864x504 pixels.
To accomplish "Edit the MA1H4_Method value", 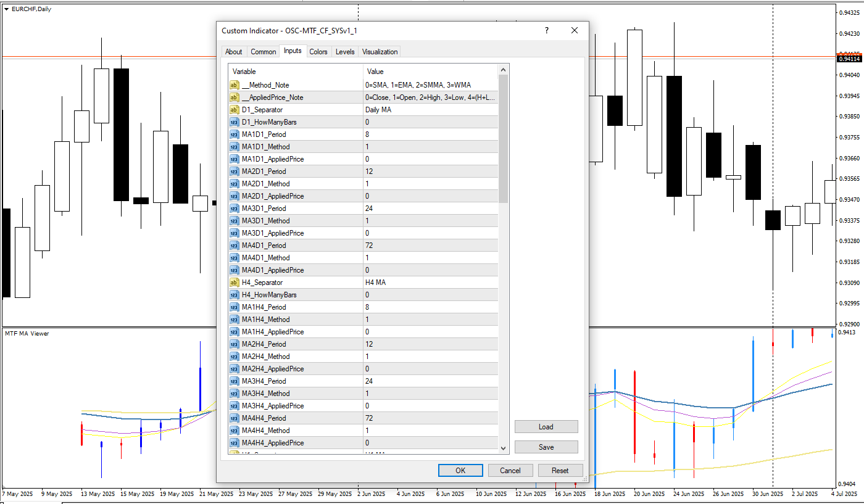I will pyautogui.click(x=431, y=320).
